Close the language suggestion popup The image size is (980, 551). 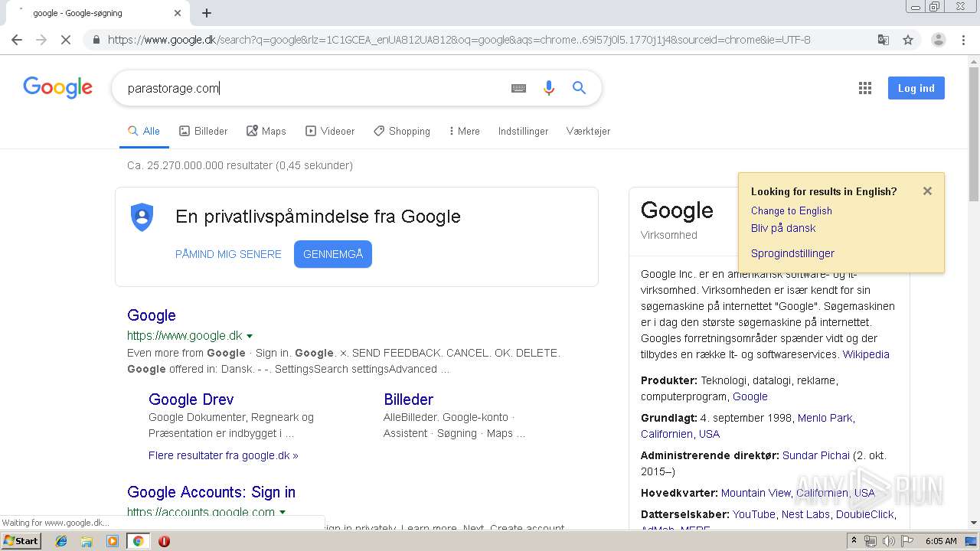(927, 191)
